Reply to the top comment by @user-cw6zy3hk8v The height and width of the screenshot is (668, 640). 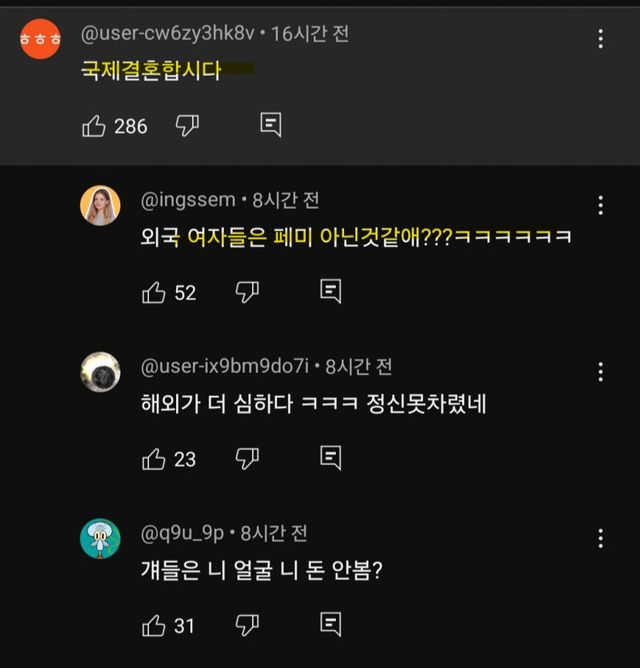click(270, 125)
